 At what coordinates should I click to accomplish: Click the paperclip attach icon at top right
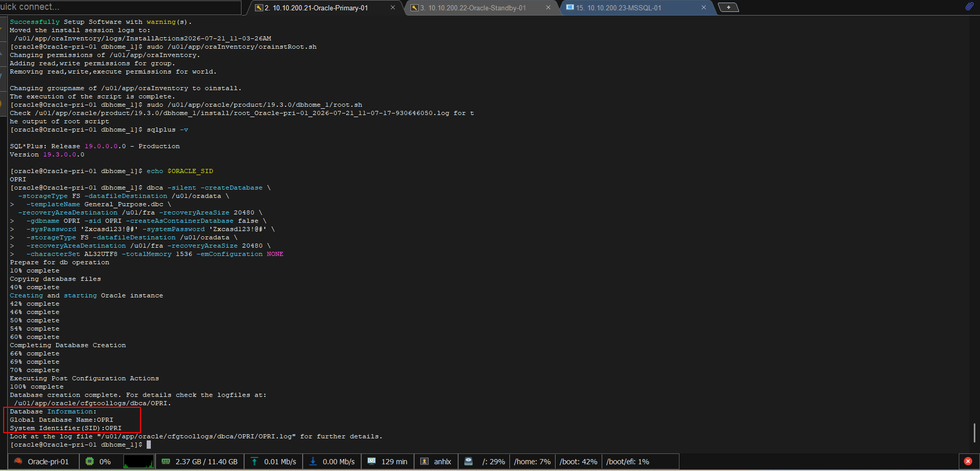(x=969, y=6)
